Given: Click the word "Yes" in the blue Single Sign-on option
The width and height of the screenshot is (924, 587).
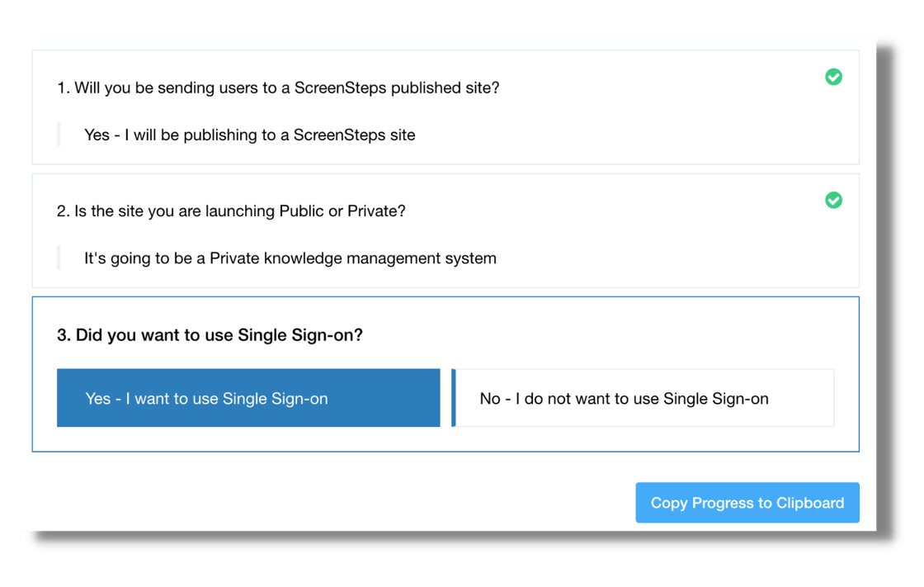Looking at the screenshot, I should 97,399.
